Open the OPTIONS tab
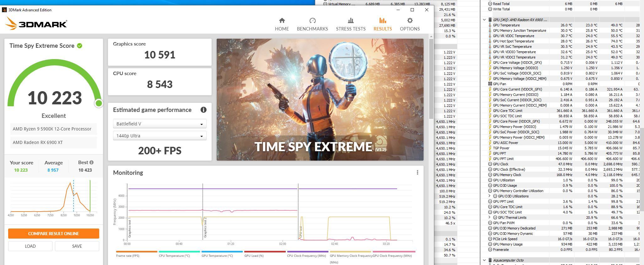Screen dimensions: 644x265 coord(409,24)
